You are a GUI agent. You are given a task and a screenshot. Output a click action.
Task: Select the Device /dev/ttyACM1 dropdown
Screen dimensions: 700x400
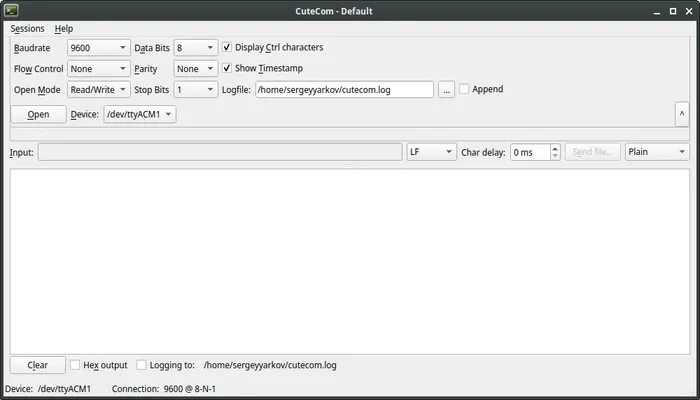[x=140, y=114]
